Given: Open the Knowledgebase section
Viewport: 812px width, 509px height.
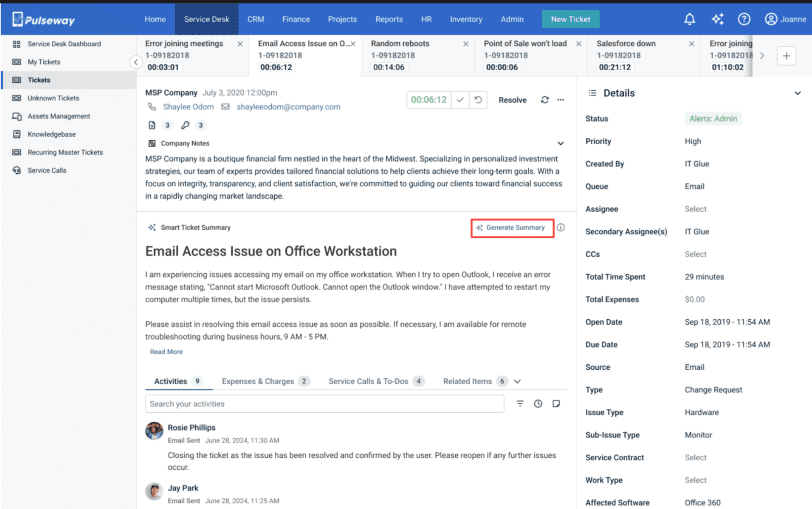Looking at the screenshot, I should (x=52, y=134).
